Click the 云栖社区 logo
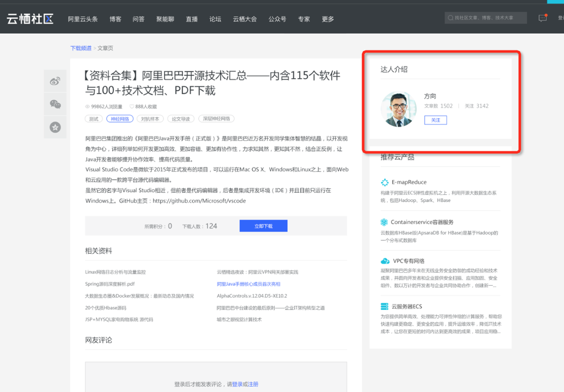This screenshot has width=564, height=392. (x=30, y=19)
